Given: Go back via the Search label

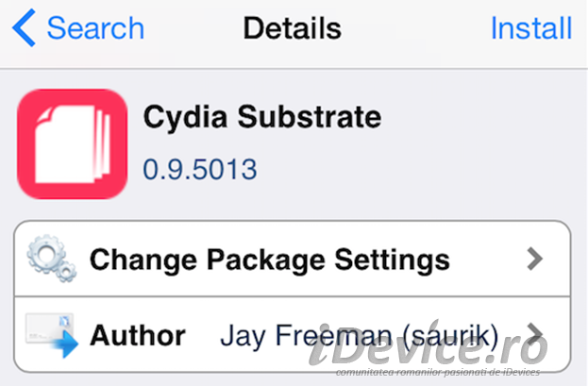Looking at the screenshot, I should [x=95, y=28].
